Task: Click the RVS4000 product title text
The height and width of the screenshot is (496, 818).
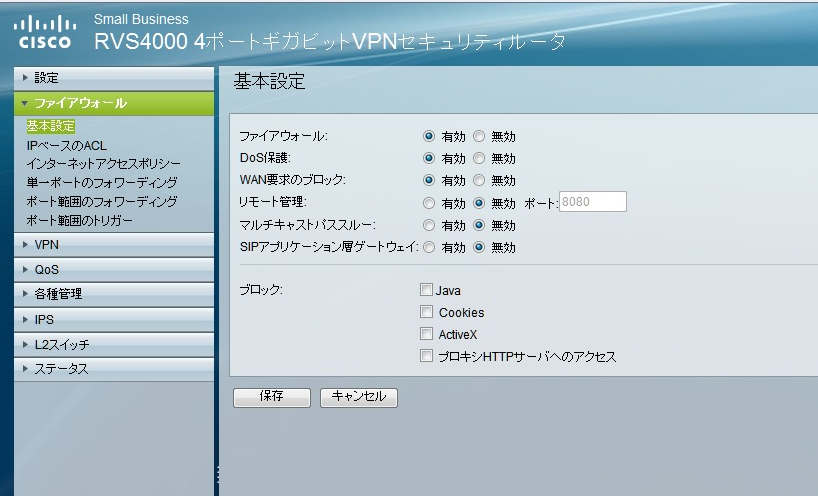Action: point(330,42)
